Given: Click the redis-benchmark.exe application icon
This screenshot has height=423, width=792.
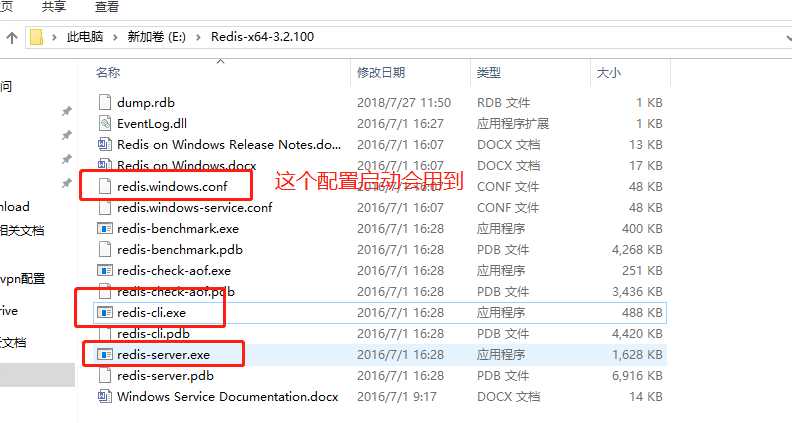Looking at the screenshot, I should [105, 228].
